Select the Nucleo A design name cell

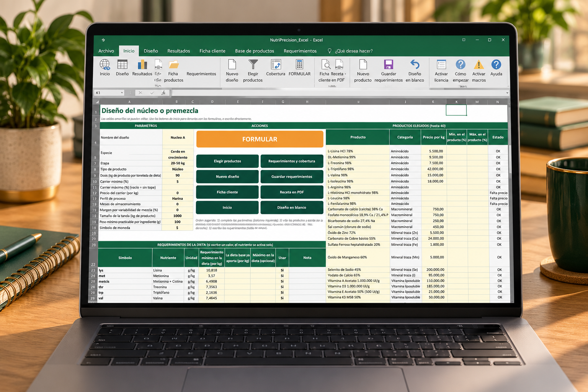tap(178, 137)
